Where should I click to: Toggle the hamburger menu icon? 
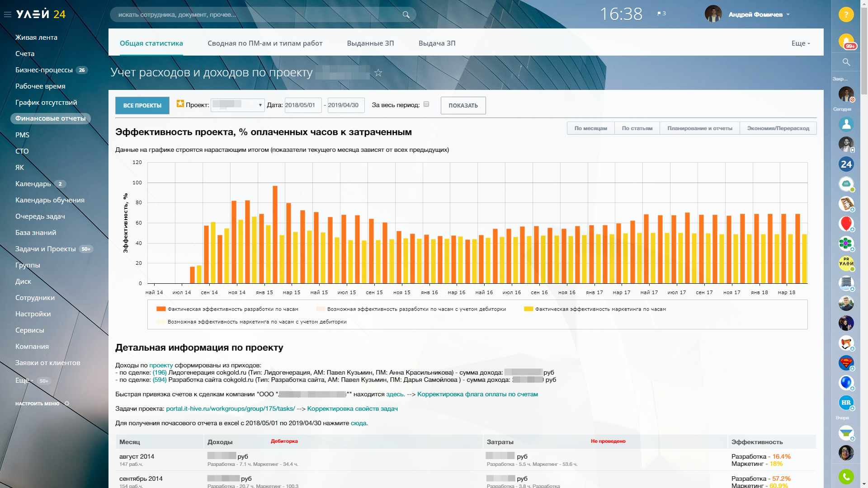click(8, 14)
